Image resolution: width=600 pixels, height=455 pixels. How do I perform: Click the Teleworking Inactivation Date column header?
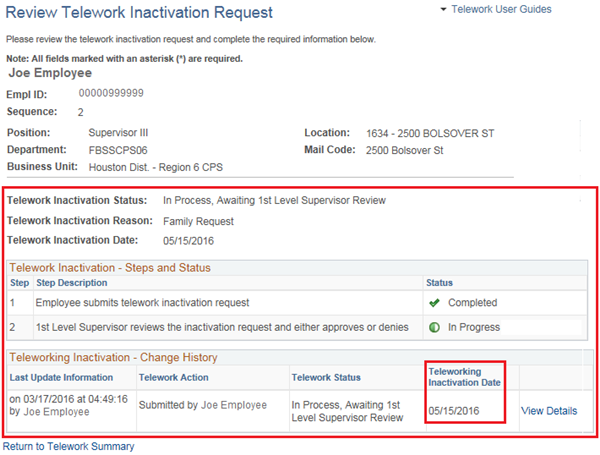point(464,377)
